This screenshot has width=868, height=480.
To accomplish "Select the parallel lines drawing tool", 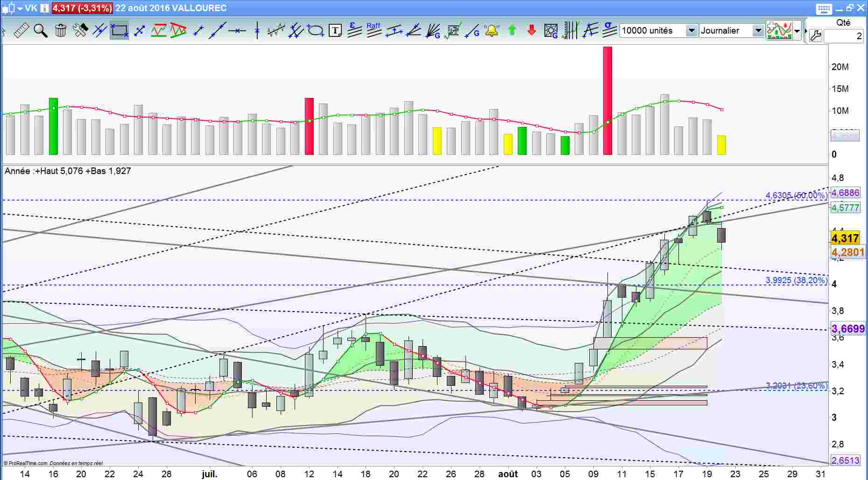I will (x=99, y=31).
